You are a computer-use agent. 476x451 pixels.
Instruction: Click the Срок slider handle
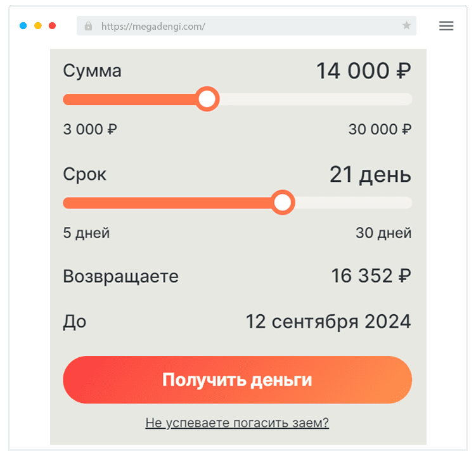[x=283, y=203]
